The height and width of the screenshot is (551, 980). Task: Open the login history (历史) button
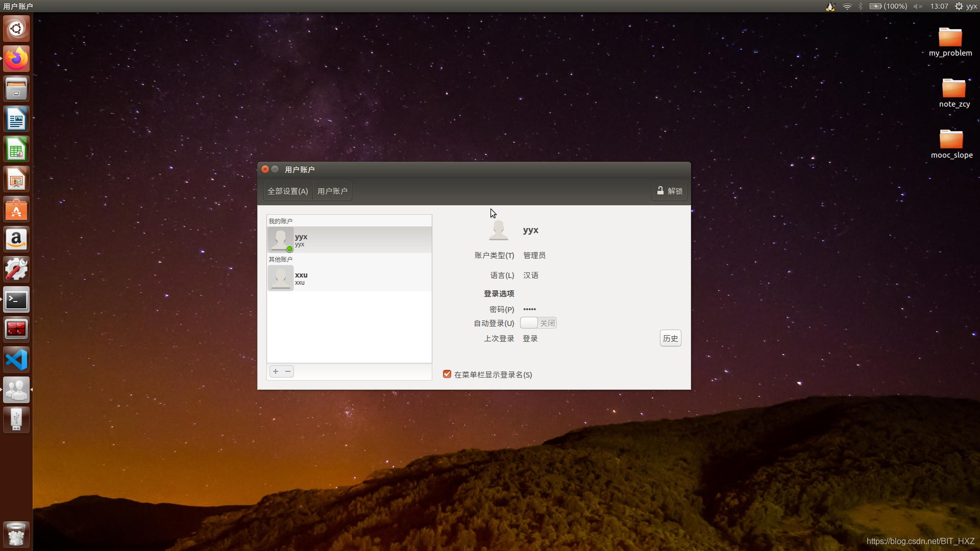[x=670, y=338]
